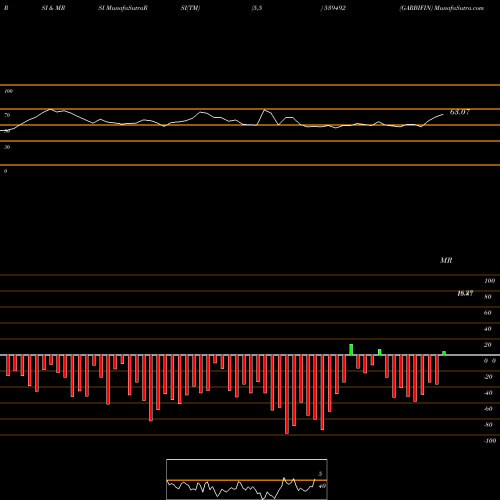This screenshot has height=500, width=500.
Task: Click the MR axis label -100
Action: [489, 441]
